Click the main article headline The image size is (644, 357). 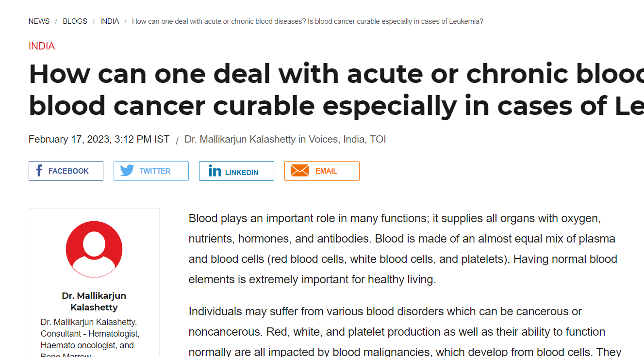(336, 90)
